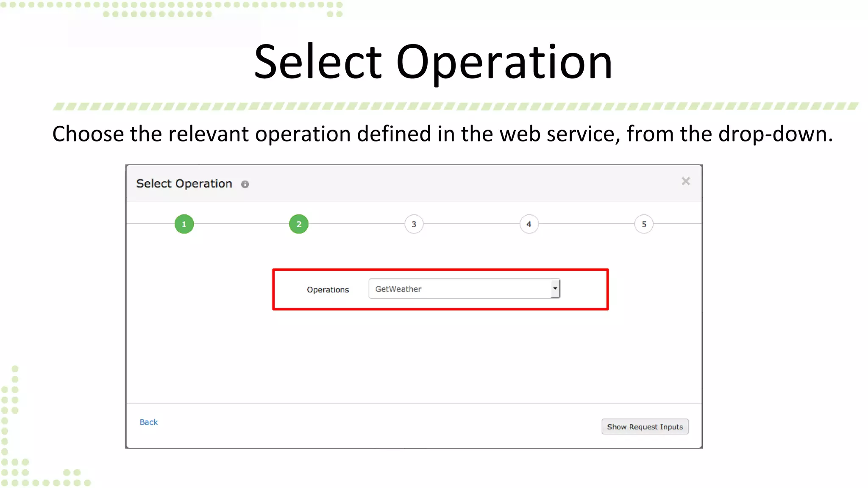The image size is (868, 488).
Task: Click progress line between steps 1 and 2
Action: tap(242, 224)
